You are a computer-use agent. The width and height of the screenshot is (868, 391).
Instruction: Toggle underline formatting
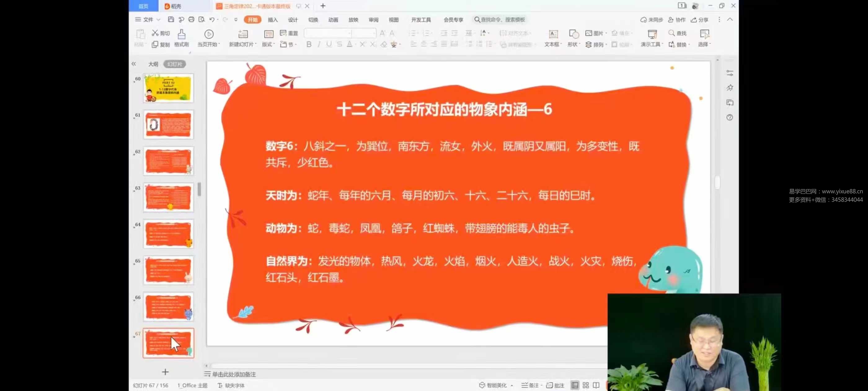point(329,44)
